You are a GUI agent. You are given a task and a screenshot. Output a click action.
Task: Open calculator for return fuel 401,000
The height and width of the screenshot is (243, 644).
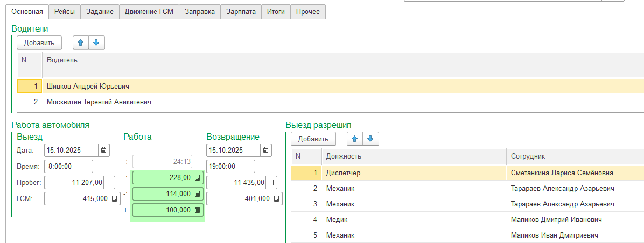276,199
